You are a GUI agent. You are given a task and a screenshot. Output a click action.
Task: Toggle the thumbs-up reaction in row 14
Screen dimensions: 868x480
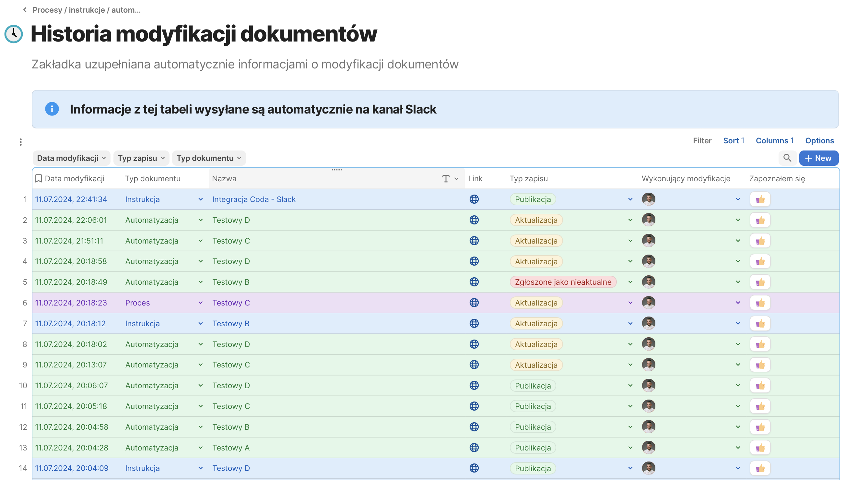(x=760, y=468)
